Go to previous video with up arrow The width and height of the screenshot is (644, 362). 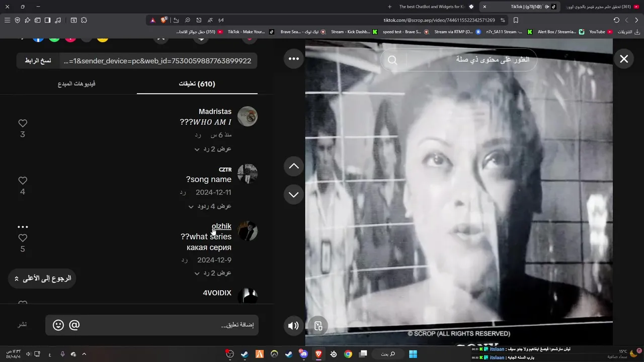pos(294,166)
